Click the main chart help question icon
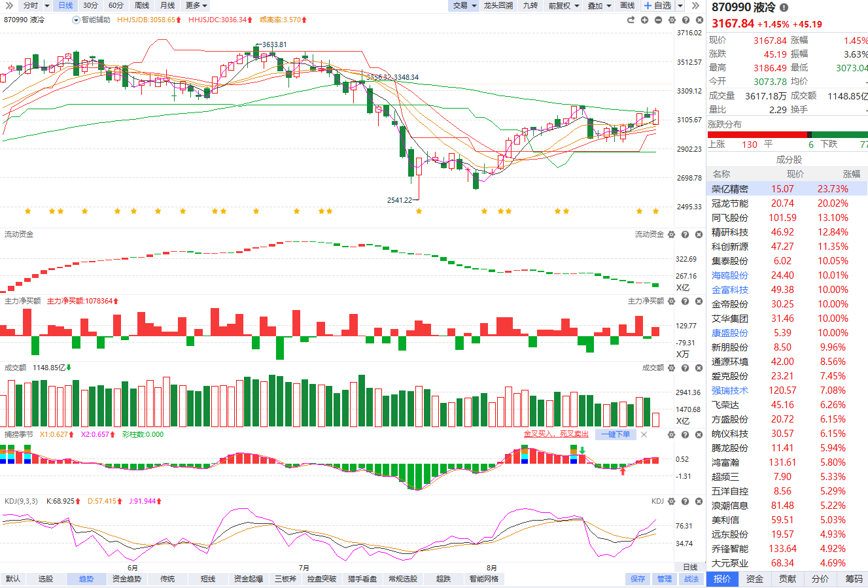 [x=686, y=20]
